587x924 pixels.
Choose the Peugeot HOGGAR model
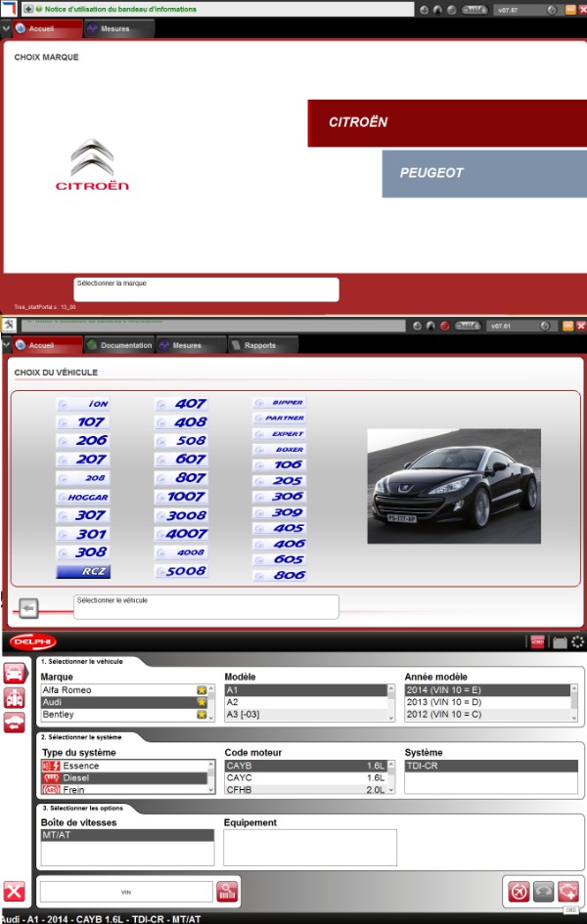(x=83, y=498)
